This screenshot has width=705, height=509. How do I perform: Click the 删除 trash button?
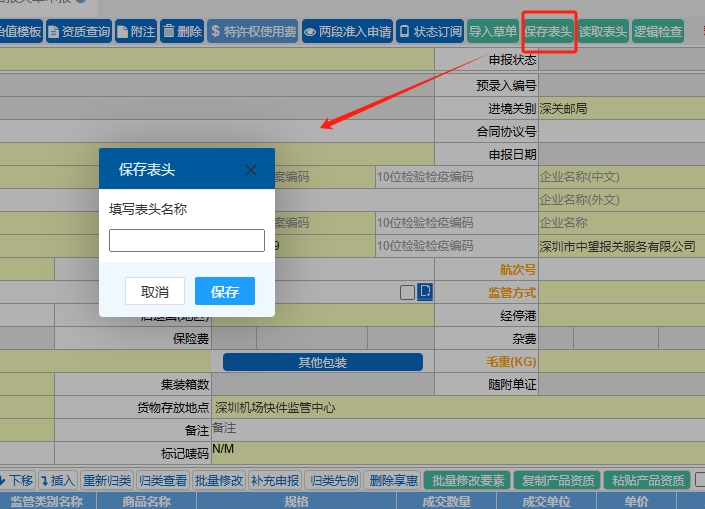click(182, 32)
